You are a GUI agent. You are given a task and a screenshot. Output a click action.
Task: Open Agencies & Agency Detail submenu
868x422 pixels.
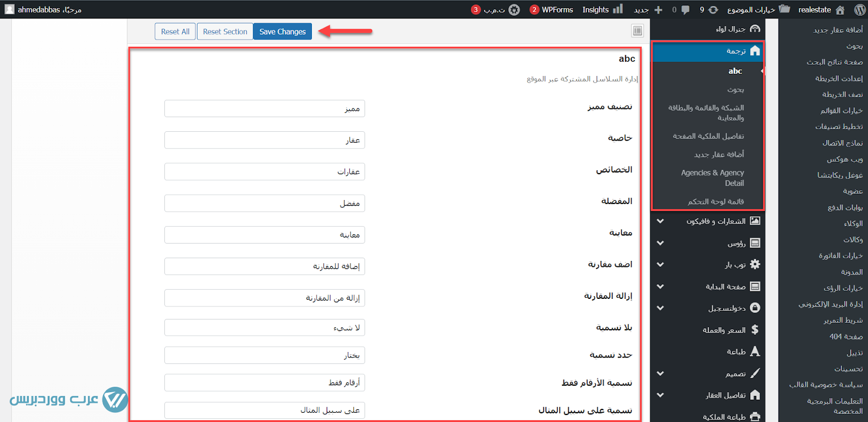coord(712,178)
